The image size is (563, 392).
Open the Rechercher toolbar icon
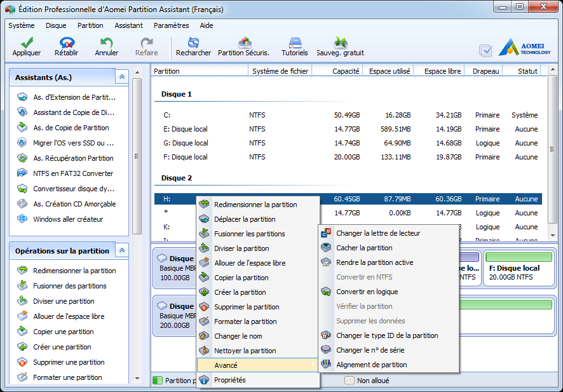point(193,43)
